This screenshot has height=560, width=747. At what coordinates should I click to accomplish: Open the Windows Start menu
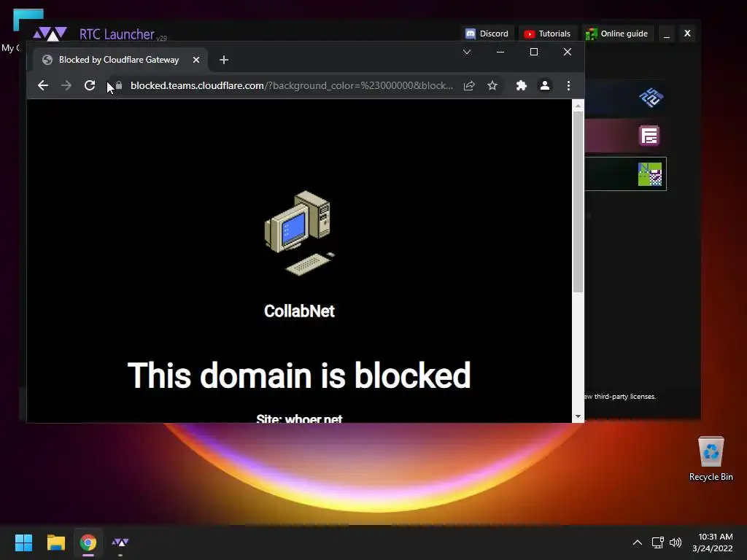[x=23, y=542]
